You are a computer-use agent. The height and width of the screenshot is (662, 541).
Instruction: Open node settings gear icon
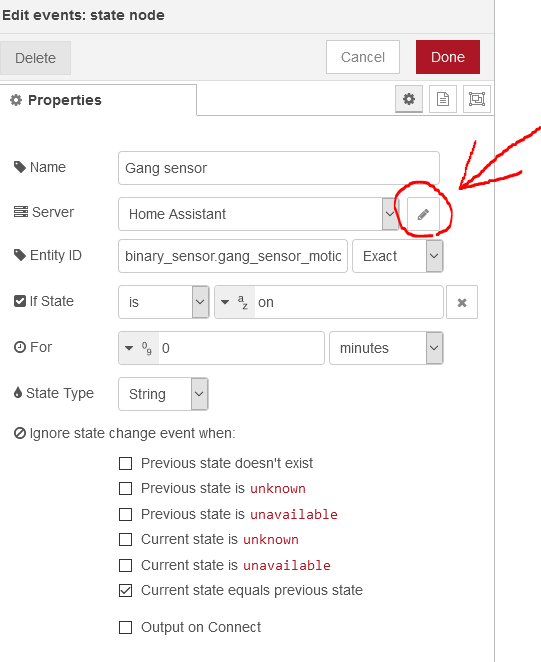409,99
